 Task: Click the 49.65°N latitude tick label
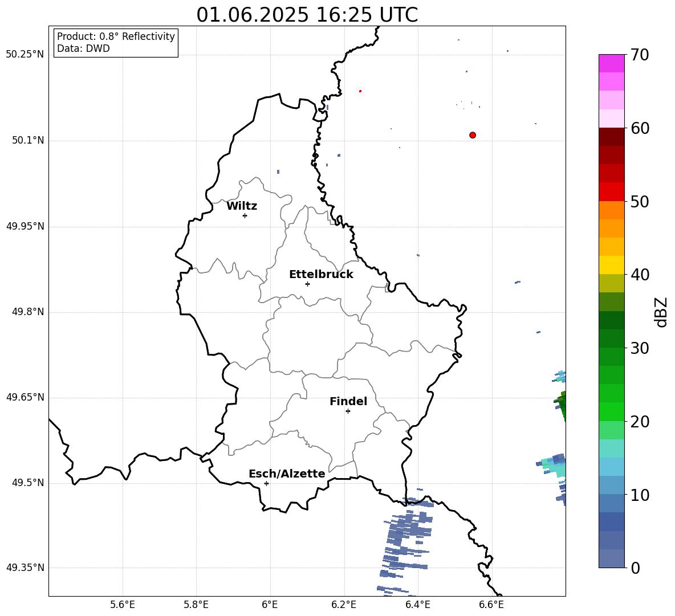[x=25, y=397]
